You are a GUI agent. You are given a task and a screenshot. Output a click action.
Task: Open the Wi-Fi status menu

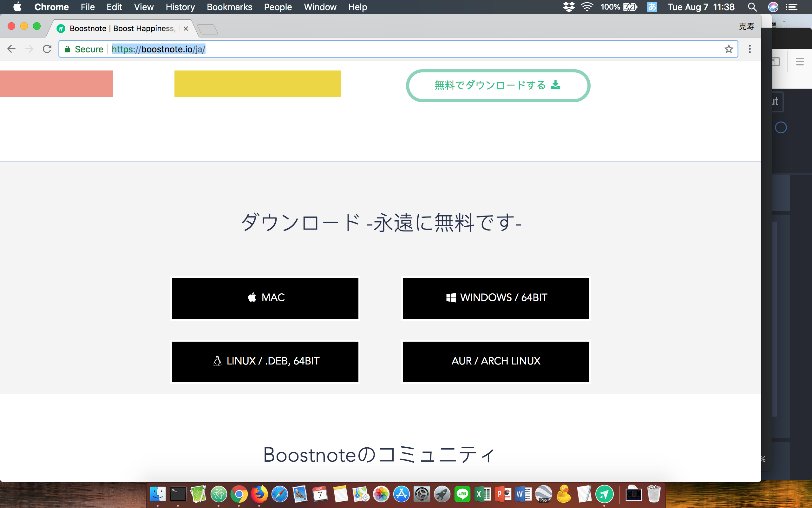coord(587,7)
